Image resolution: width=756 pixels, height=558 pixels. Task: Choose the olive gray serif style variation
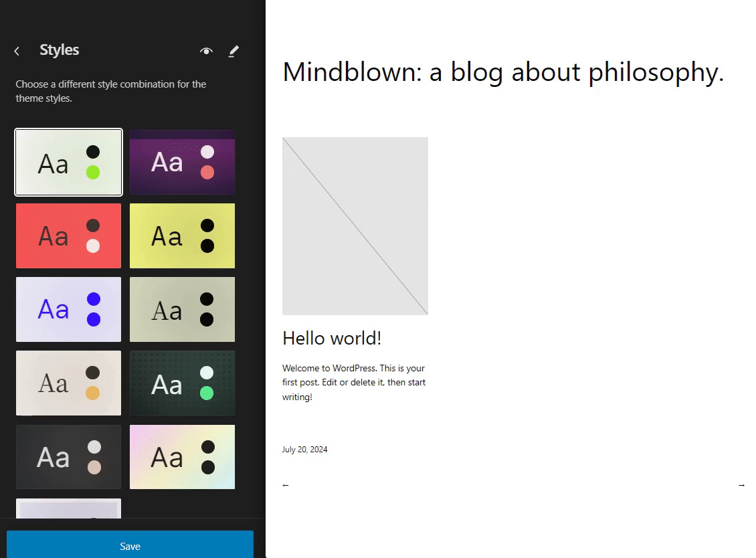[x=182, y=310]
